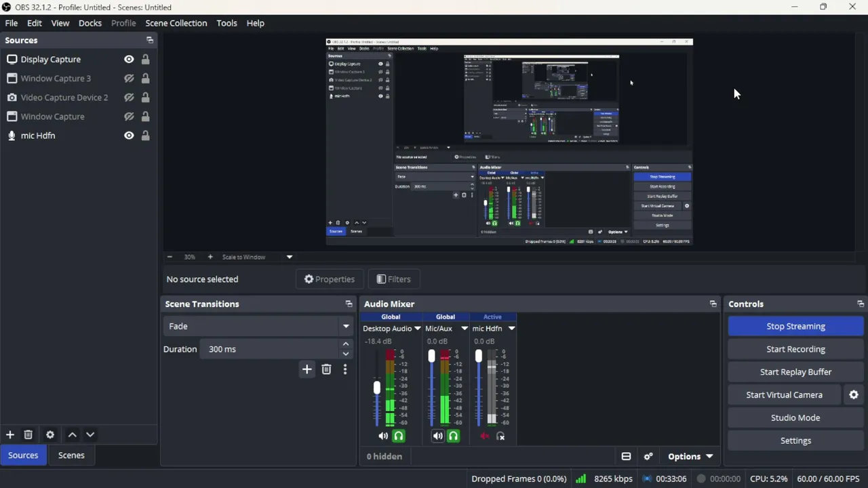Start the Replay Buffer
Screen dimensions: 868x488
pos(795,372)
